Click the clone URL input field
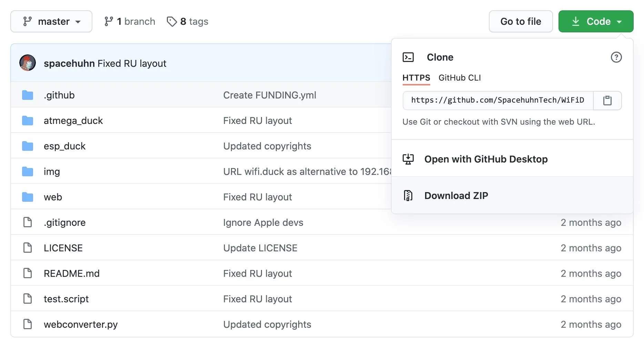Image resolution: width=644 pixels, height=345 pixels. click(498, 101)
